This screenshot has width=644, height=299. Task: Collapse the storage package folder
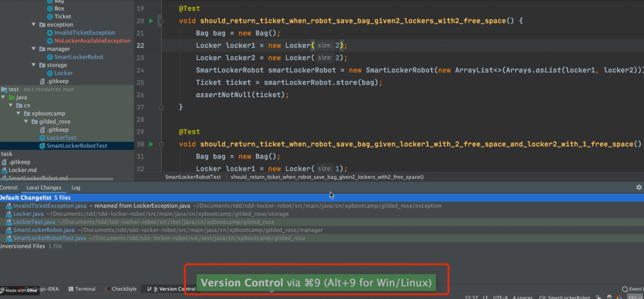pyautogui.click(x=34, y=65)
